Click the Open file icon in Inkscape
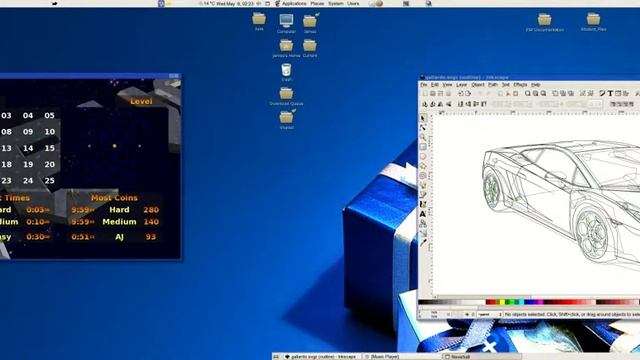 tap(432, 94)
